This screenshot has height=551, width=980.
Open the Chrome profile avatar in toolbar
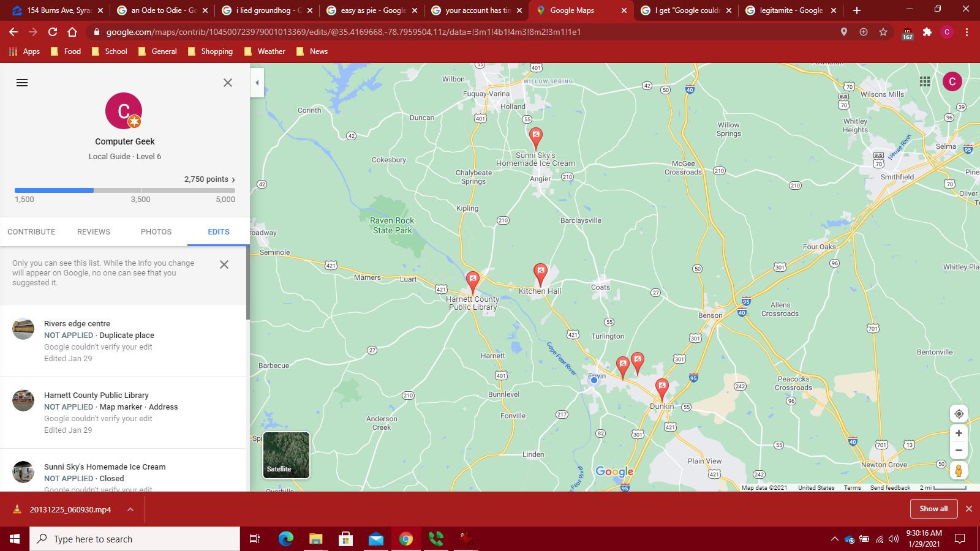[x=947, y=32]
